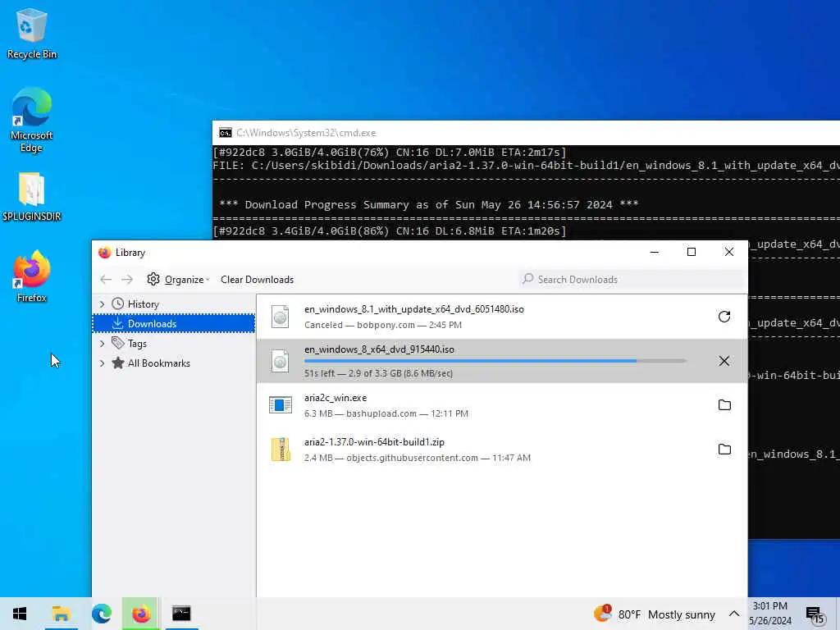Show aria2 zip file in folder
Screen dimensions: 840x630
724,449
